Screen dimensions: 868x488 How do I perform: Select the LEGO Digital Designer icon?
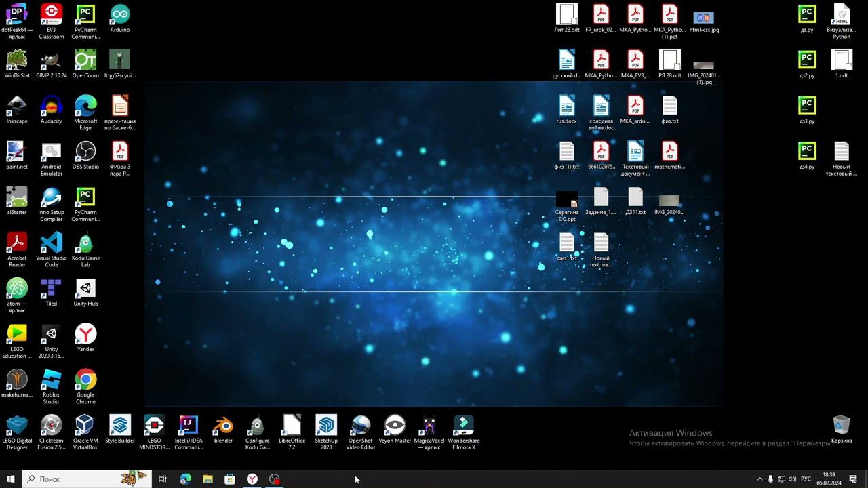17,432
